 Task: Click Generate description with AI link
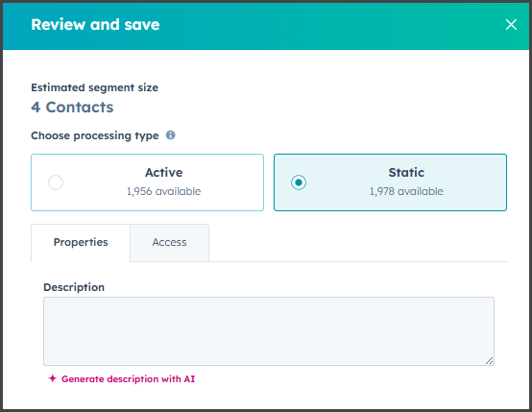(x=128, y=378)
